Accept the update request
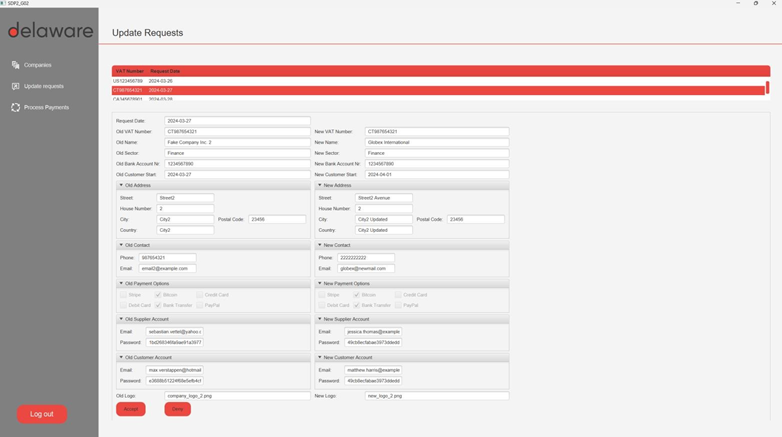 click(x=131, y=409)
